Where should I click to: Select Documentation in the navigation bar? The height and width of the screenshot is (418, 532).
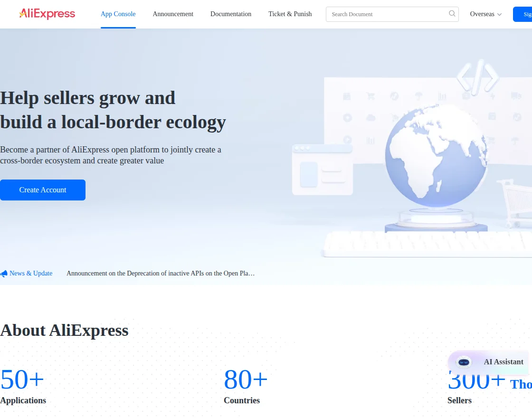231,14
